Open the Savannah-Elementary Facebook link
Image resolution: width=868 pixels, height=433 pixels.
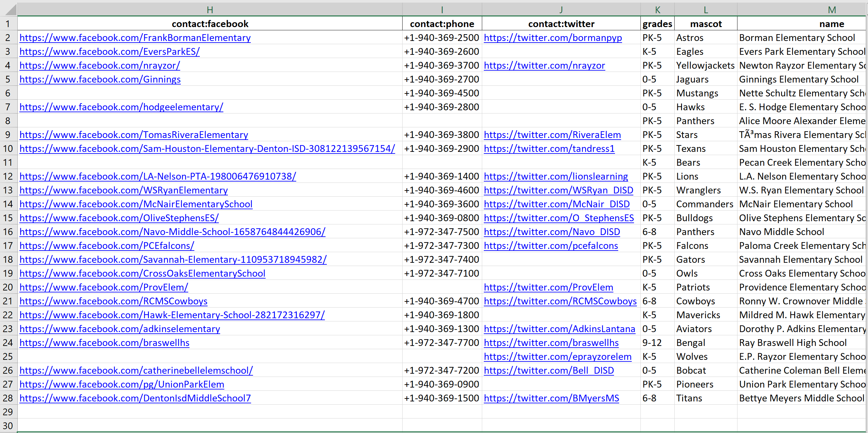point(173,260)
